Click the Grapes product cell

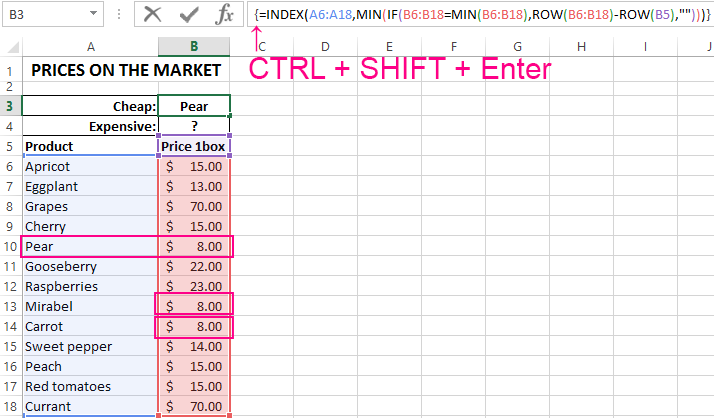click(x=90, y=206)
